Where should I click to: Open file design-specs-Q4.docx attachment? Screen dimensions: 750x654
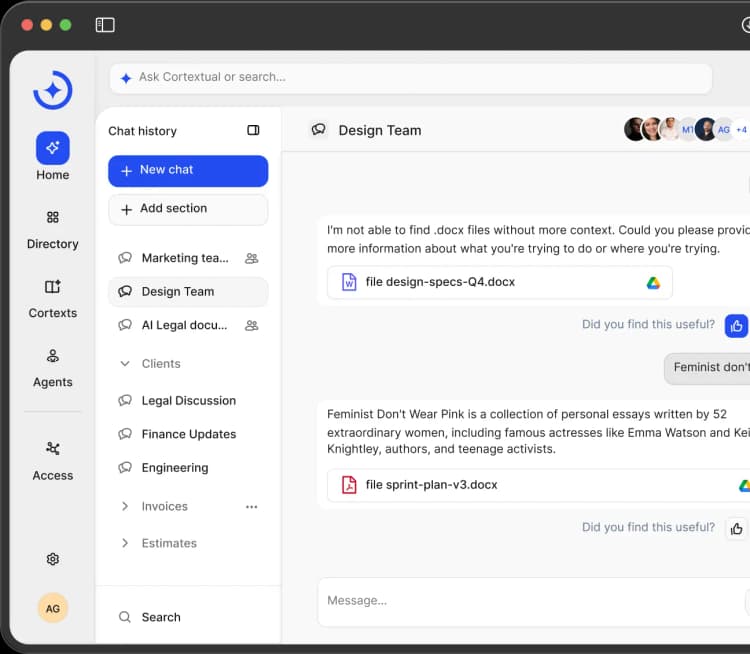tap(500, 282)
